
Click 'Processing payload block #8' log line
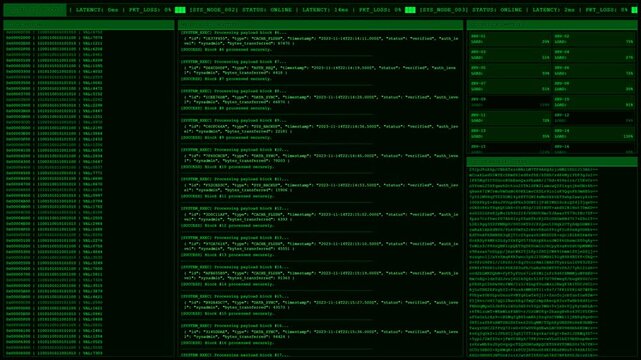click(x=234, y=92)
